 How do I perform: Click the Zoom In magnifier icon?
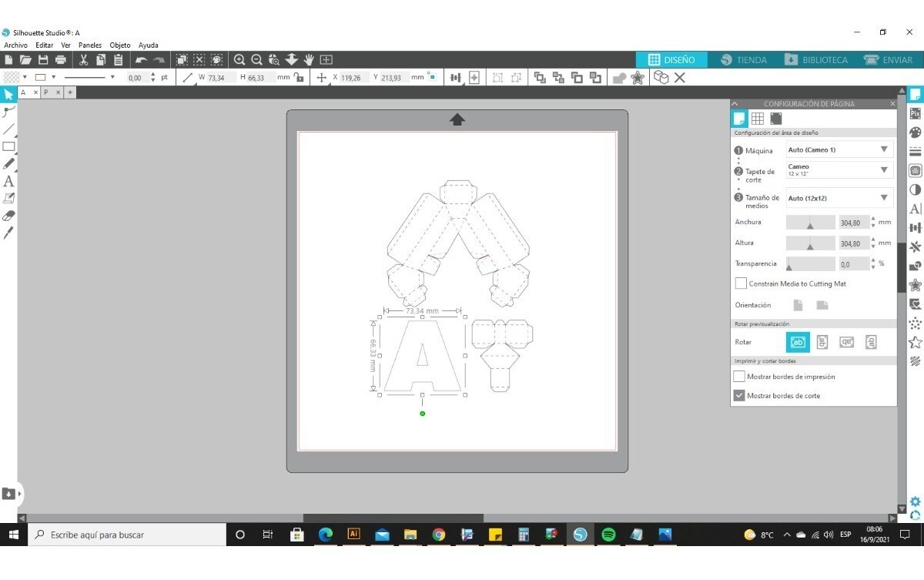[x=239, y=59]
